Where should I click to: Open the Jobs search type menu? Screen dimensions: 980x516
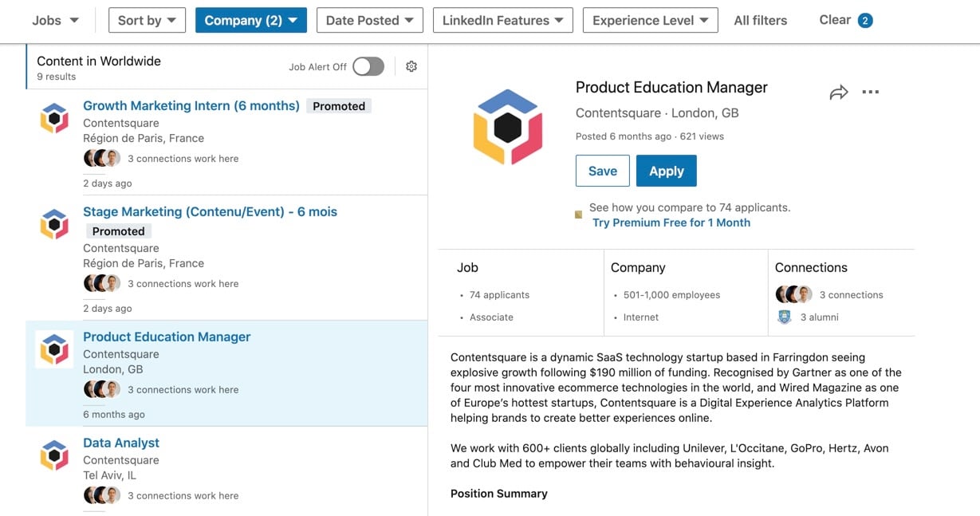tap(55, 21)
